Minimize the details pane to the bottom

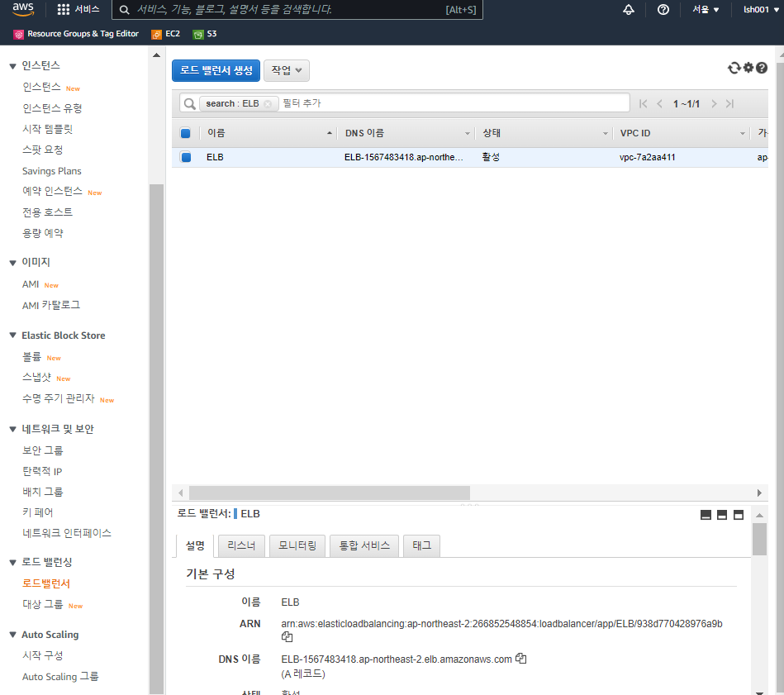pyautogui.click(x=706, y=515)
